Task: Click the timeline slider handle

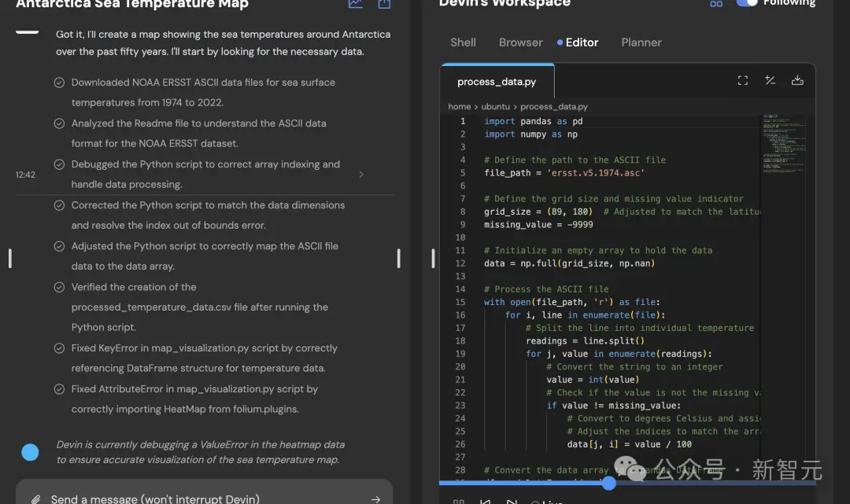Action: (x=608, y=483)
